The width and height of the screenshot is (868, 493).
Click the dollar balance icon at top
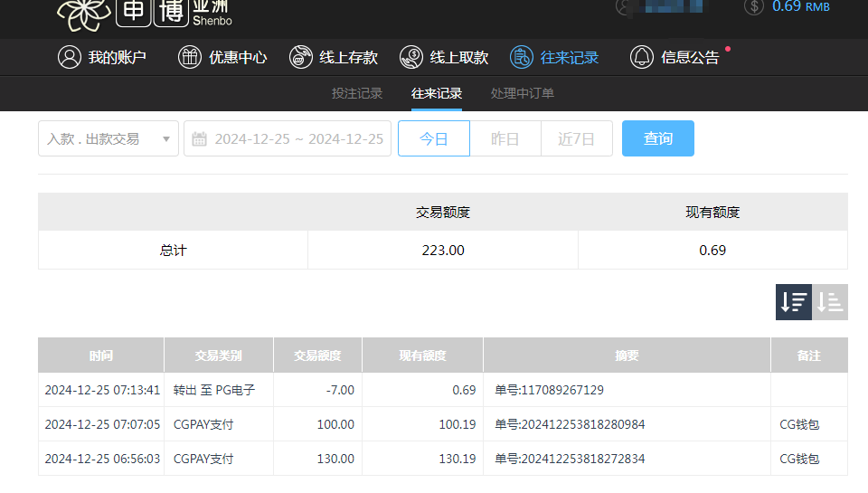(753, 6)
